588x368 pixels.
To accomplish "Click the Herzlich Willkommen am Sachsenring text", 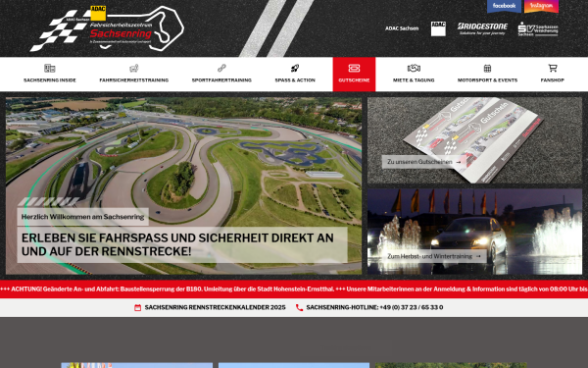I will click(x=83, y=217).
